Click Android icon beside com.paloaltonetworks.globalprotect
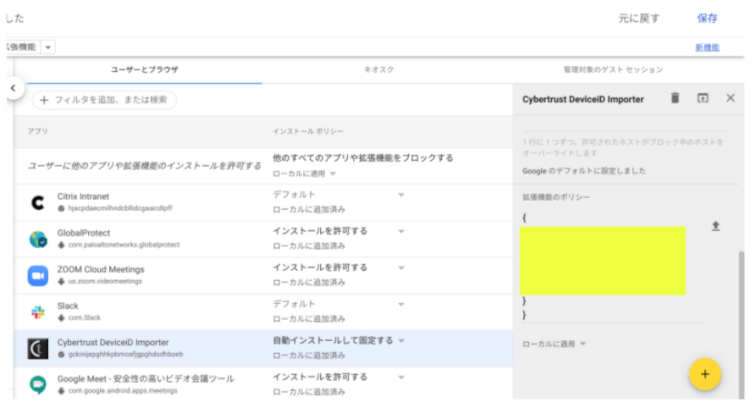Viewport: 750px width, 408px height. pos(61,245)
